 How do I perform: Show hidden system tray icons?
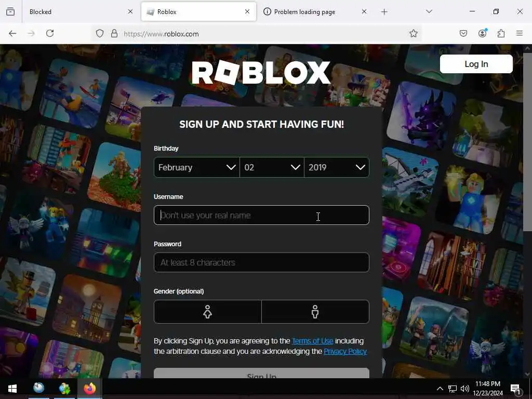(440, 389)
